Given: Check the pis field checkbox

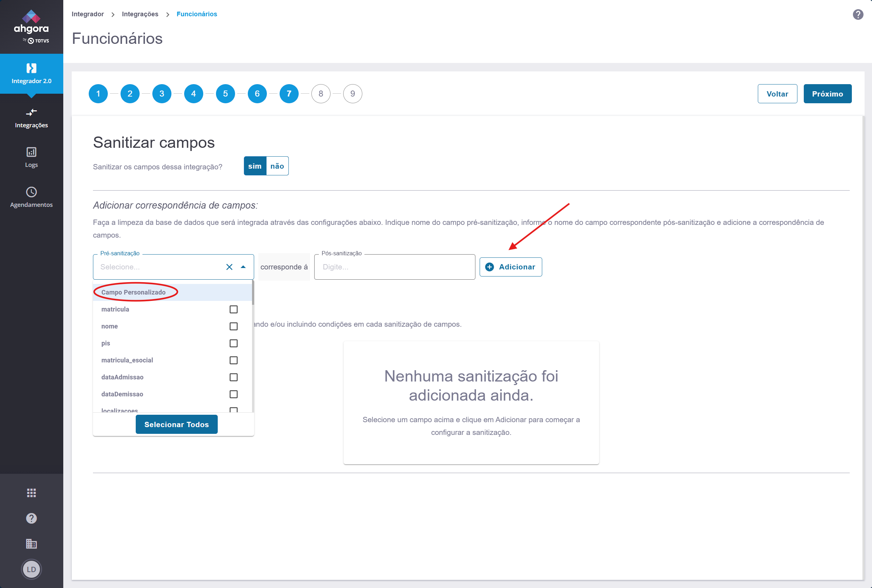Looking at the screenshot, I should 234,343.
